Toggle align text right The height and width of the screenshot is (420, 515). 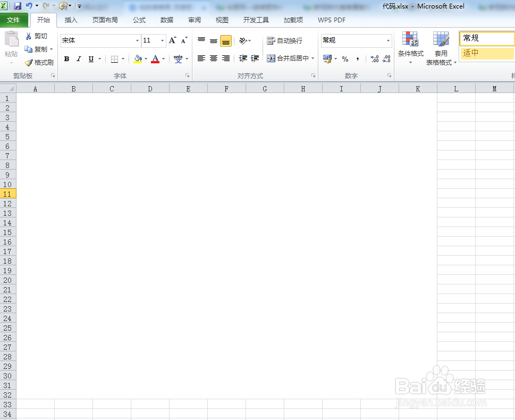click(226, 58)
